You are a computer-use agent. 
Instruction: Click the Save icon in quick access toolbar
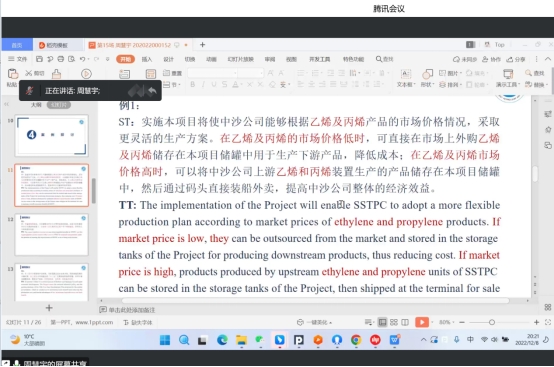(39, 59)
